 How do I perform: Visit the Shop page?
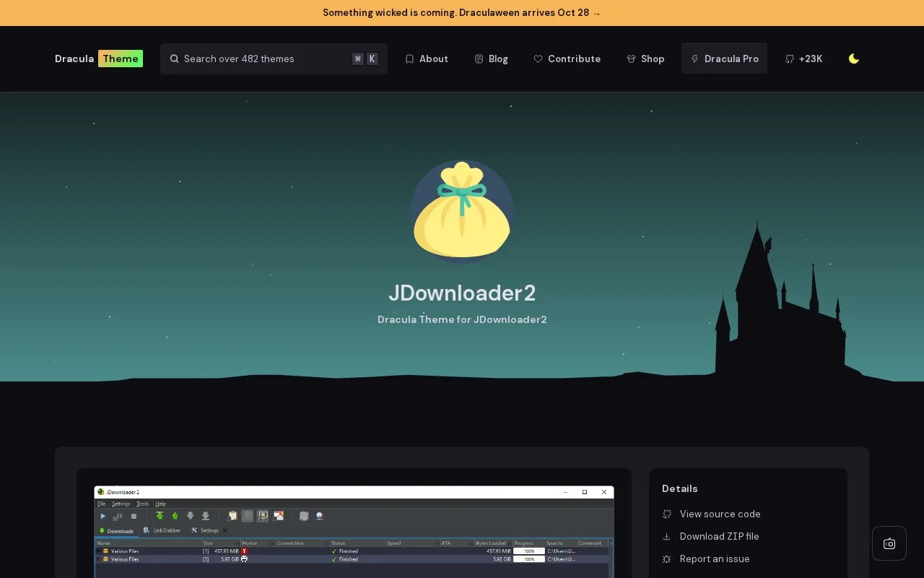pos(645,59)
